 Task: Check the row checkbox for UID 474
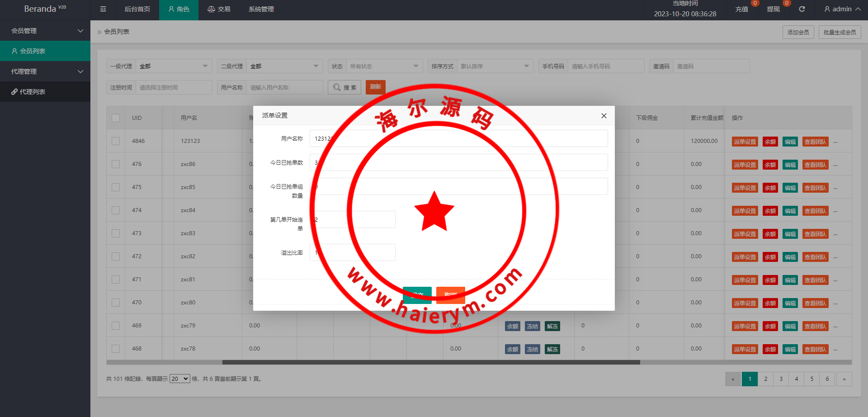[116, 210]
